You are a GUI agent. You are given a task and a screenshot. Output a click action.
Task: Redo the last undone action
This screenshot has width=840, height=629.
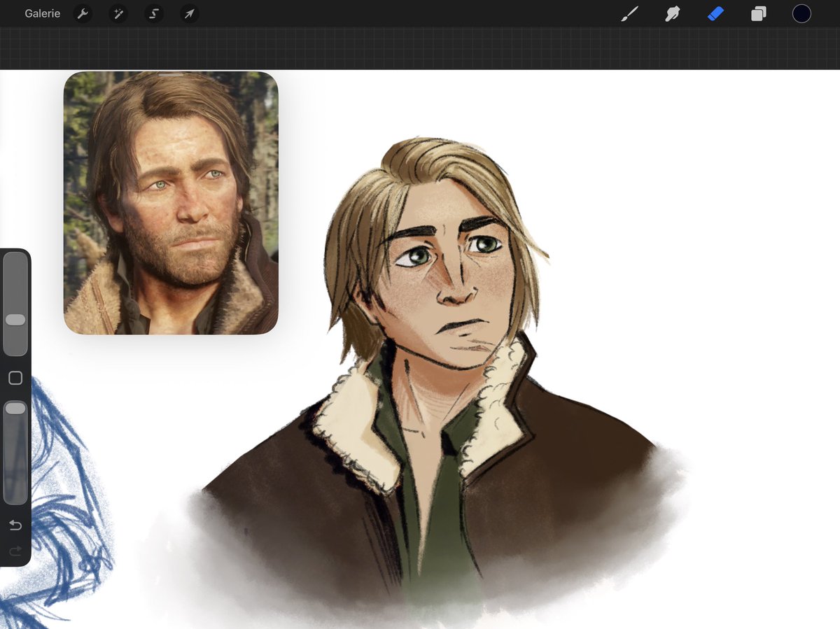(x=15, y=552)
